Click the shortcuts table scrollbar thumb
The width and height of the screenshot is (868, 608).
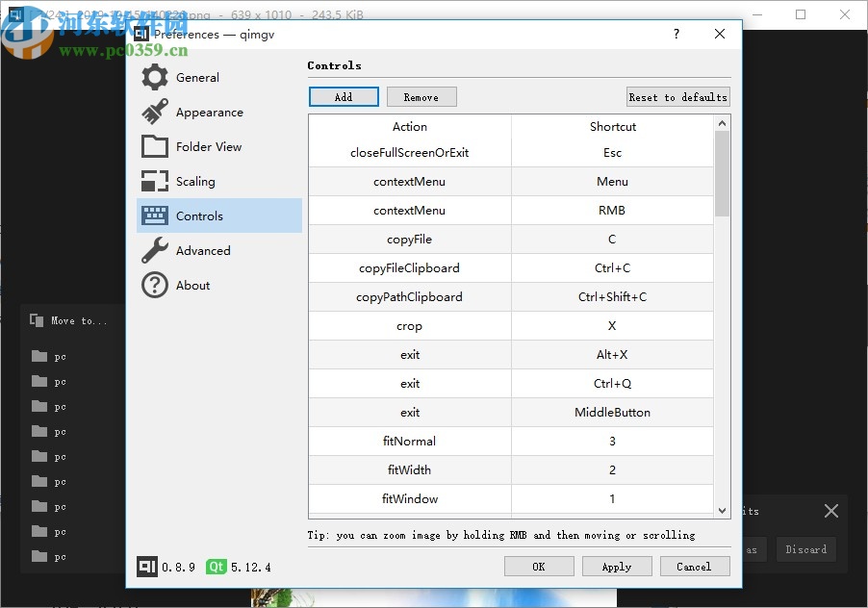click(722, 174)
